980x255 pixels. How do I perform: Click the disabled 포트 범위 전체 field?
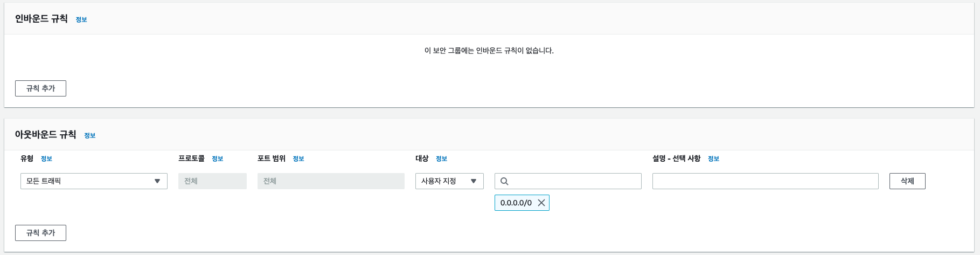click(x=331, y=181)
